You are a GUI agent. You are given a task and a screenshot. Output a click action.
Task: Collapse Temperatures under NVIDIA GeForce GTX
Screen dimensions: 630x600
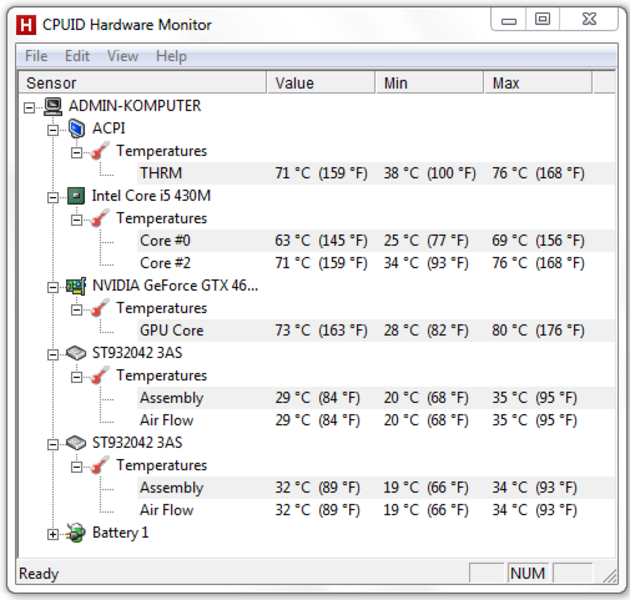[x=76, y=309]
